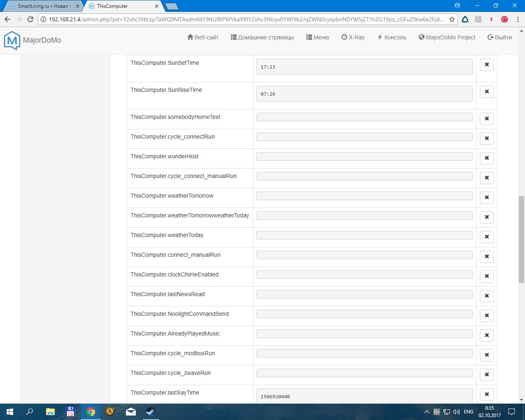Edit the SunSetTime value field

(x=364, y=66)
